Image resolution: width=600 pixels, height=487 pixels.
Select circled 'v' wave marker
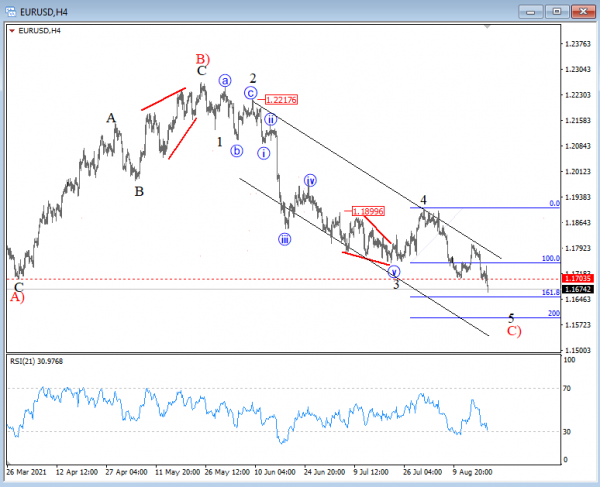point(394,272)
